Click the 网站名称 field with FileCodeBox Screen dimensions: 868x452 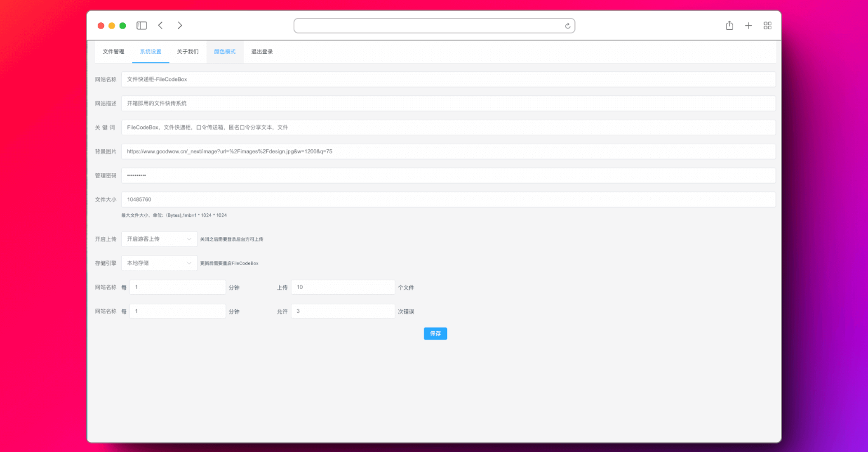pos(448,80)
